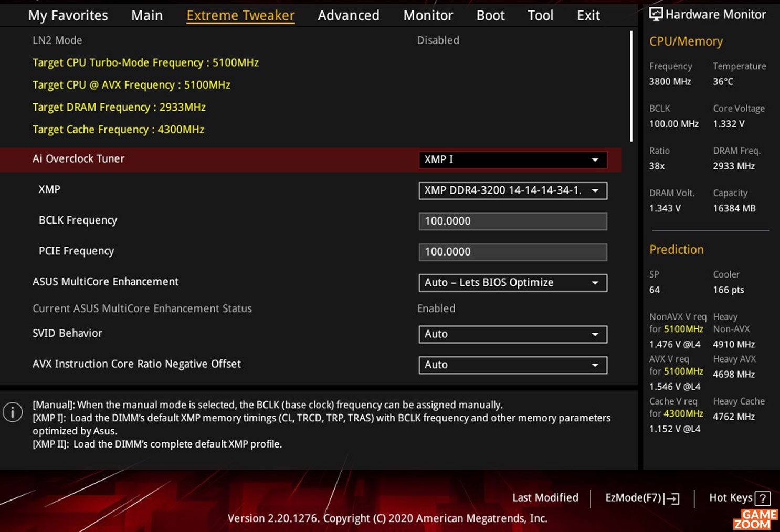Switch to the Main tab
The width and height of the screenshot is (780, 532).
pyautogui.click(x=147, y=16)
